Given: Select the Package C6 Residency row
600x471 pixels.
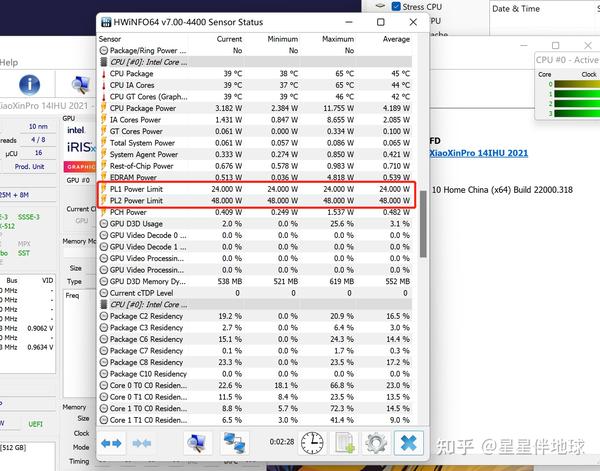Looking at the screenshot, I should 255,339.
